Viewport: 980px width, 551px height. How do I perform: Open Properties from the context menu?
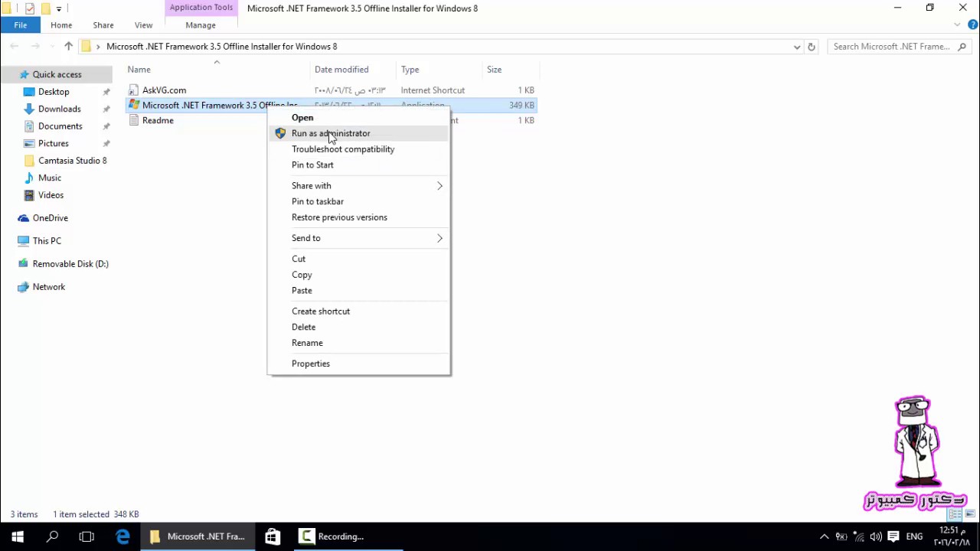pos(358,364)
